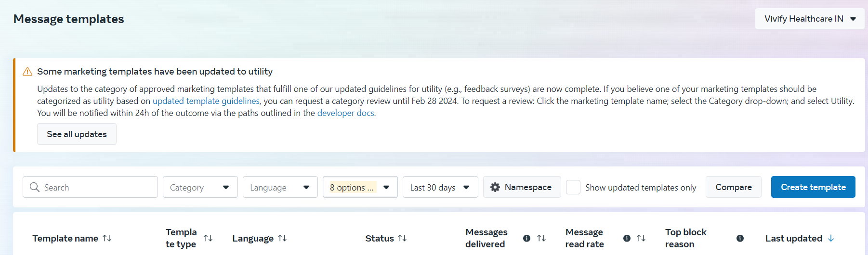Image resolution: width=868 pixels, height=255 pixels.
Task: Click into the Search templates field
Action: point(96,187)
